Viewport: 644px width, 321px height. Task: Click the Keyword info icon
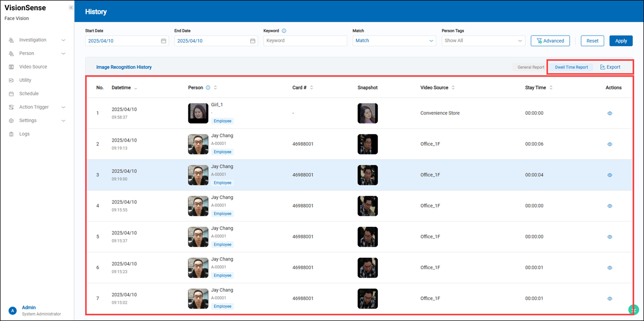click(x=284, y=31)
